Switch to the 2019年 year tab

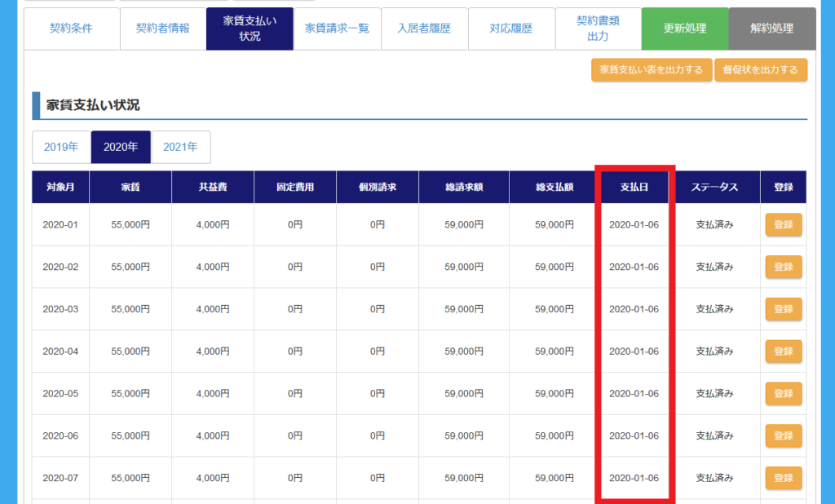61,147
